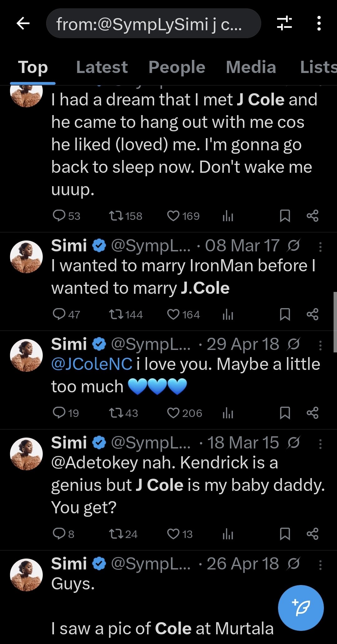Open the three-dot overflow menu at top
Image resolution: width=337 pixels, height=644 pixels.
319,23
